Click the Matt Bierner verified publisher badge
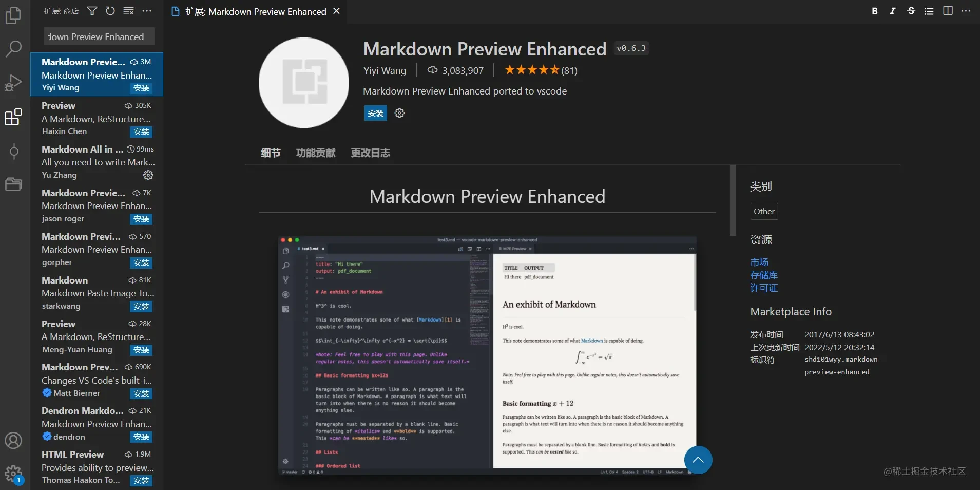 click(47, 392)
